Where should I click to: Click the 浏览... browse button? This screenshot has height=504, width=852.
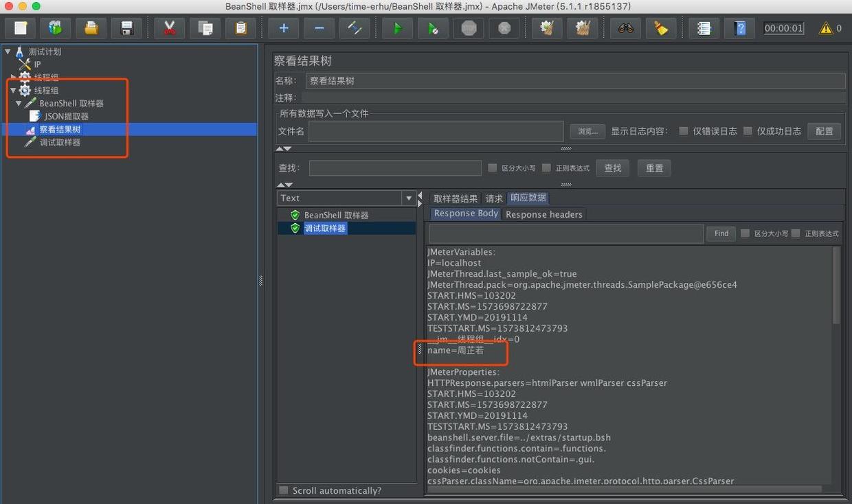587,131
